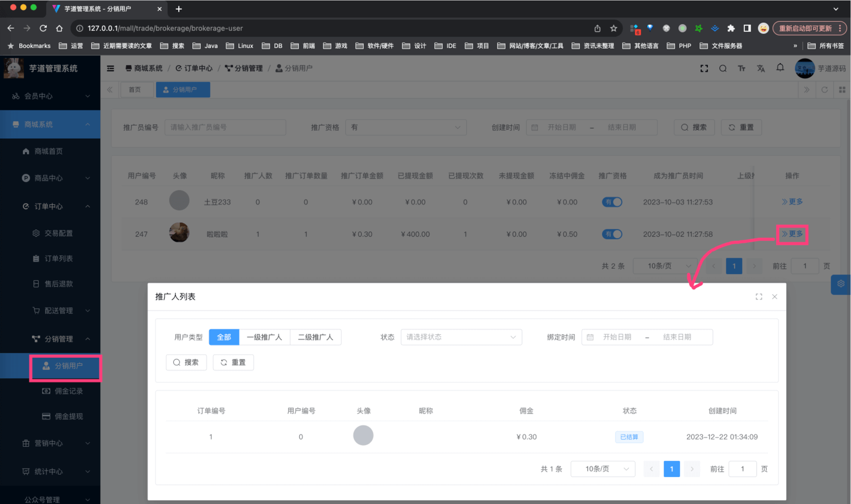Click the language translation icon in header
This screenshot has height=504, width=851.
tap(761, 68)
